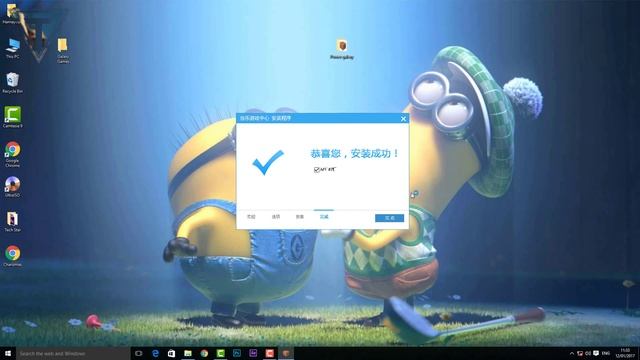Switch to Photoshop in the taskbar

237,353
